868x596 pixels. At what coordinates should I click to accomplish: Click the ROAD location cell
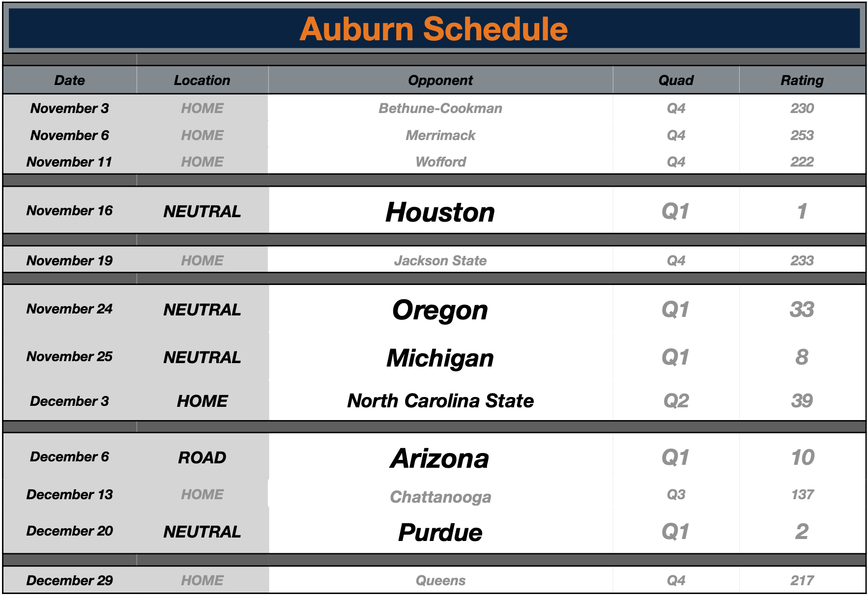(202, 457)
